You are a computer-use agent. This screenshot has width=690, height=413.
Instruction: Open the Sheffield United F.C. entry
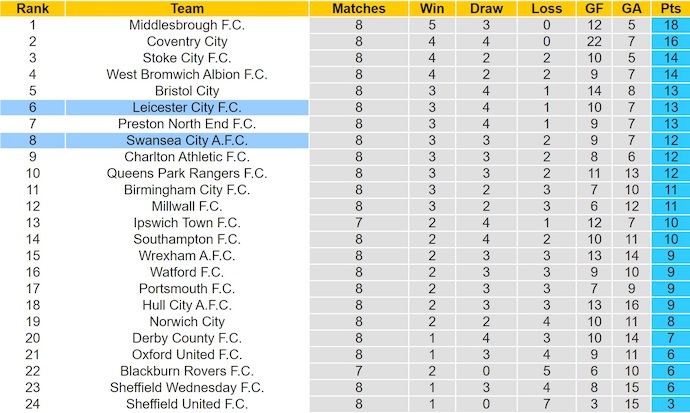[x=187, y=404]
